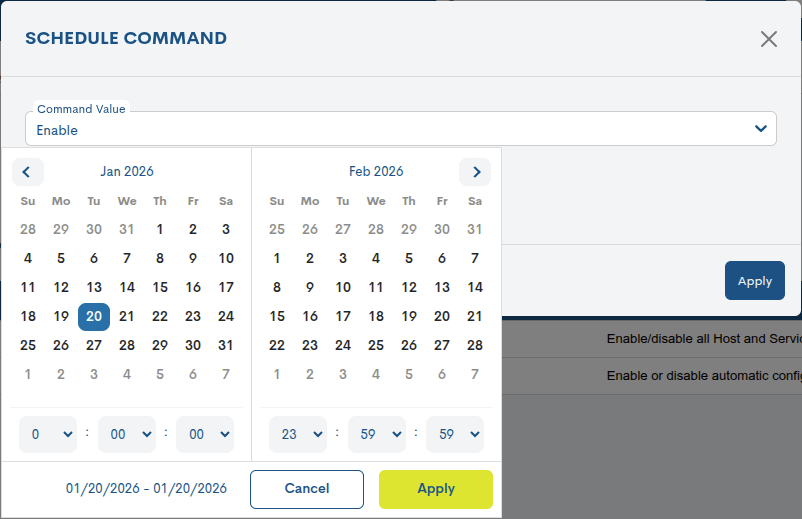
Task: Click the Feb 2026 month header
Action: click(x=376, y=172)
